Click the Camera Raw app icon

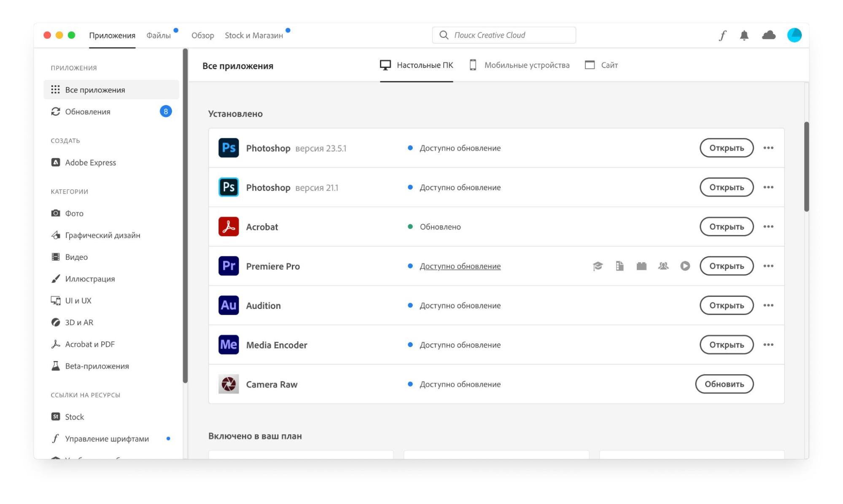click(x=229, y=384)
